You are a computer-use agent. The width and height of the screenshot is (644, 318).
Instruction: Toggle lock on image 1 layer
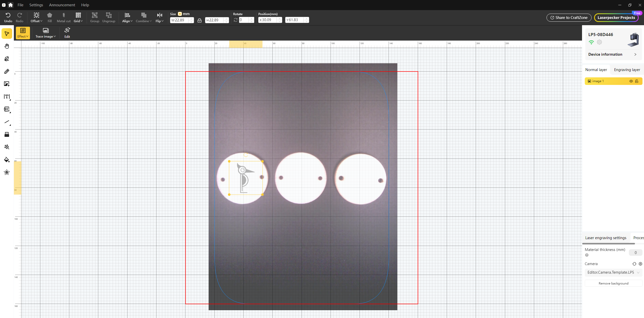point(637,81)
